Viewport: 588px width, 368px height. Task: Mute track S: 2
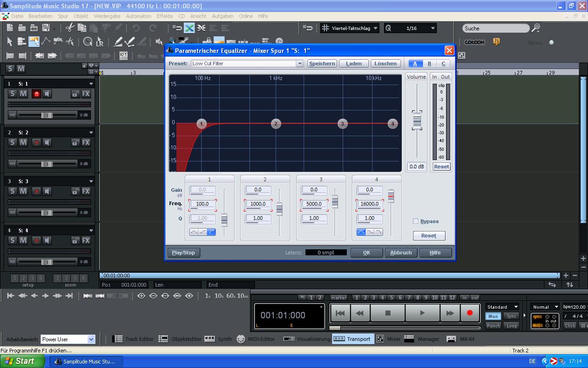point(23,143)
